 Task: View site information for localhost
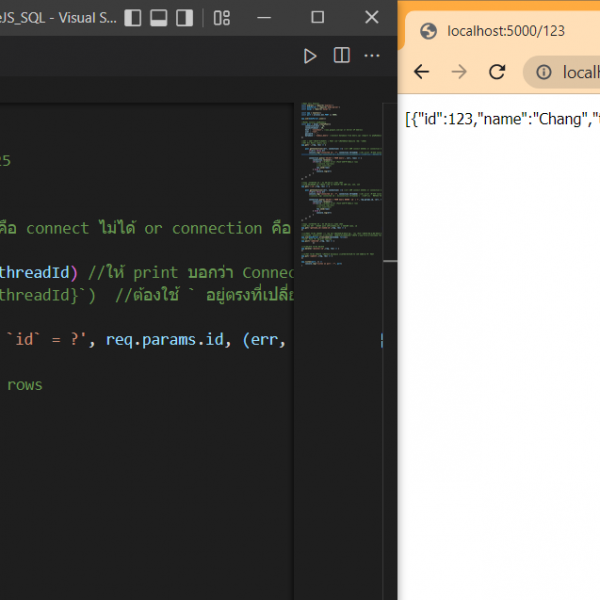tap(545, 72)
